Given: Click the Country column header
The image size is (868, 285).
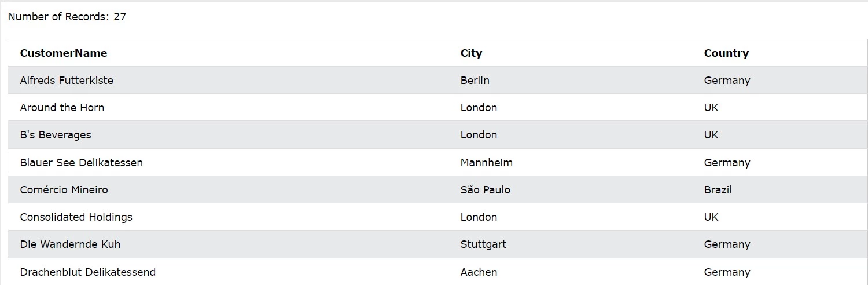Looking at the screenshot, I should (726, 53).
